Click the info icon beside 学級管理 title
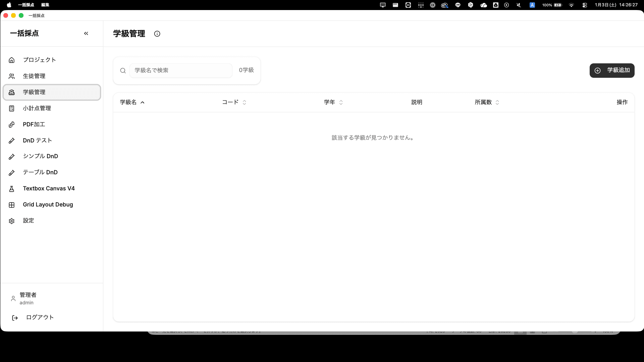 157,34
